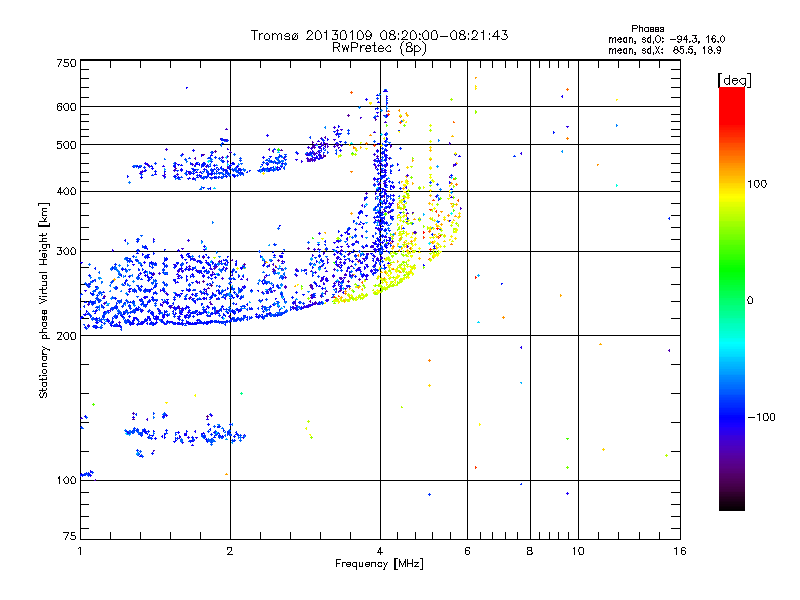Click the y-axis tick label "400"

coord(66,191)
